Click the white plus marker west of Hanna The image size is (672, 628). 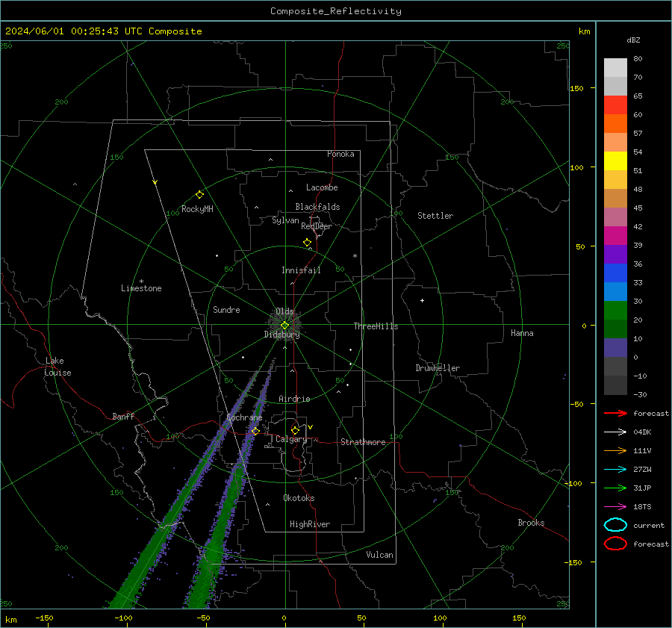pyautogui.click(x=422, y=300)
